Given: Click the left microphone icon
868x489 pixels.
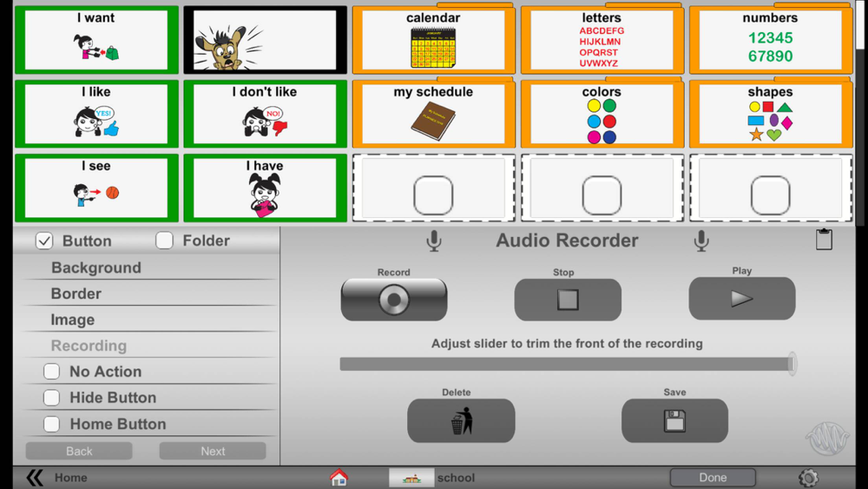Looking at the screenshot, I should [434, 241].
